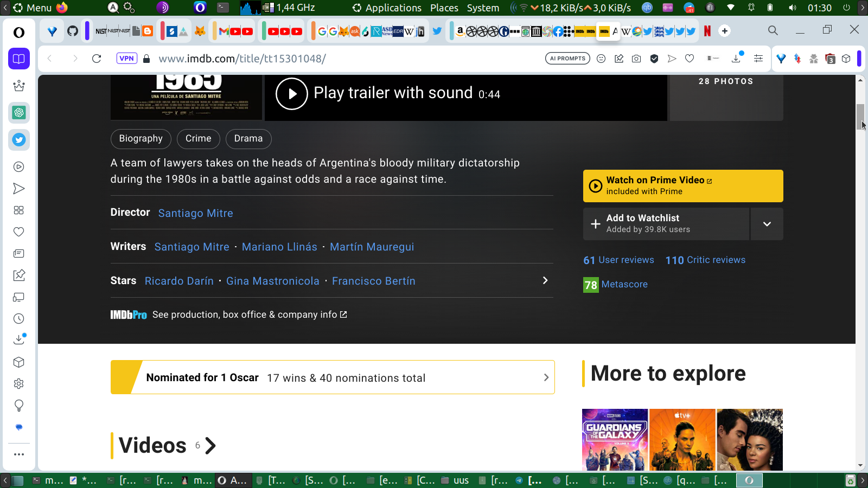Open the Twitter panel in the sidebar
The height and width of the screenshot is (488, 868).
[19, 140]
